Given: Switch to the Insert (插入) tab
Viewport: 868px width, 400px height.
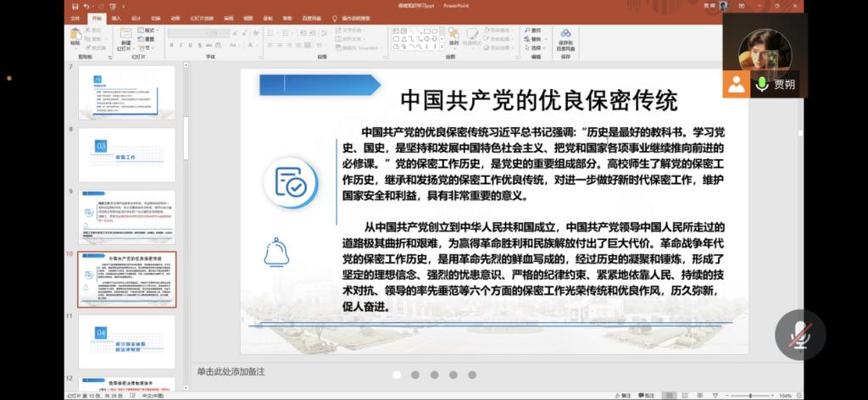Looking at the screenshot, I should pyautogui.click(x=116, y=19).
